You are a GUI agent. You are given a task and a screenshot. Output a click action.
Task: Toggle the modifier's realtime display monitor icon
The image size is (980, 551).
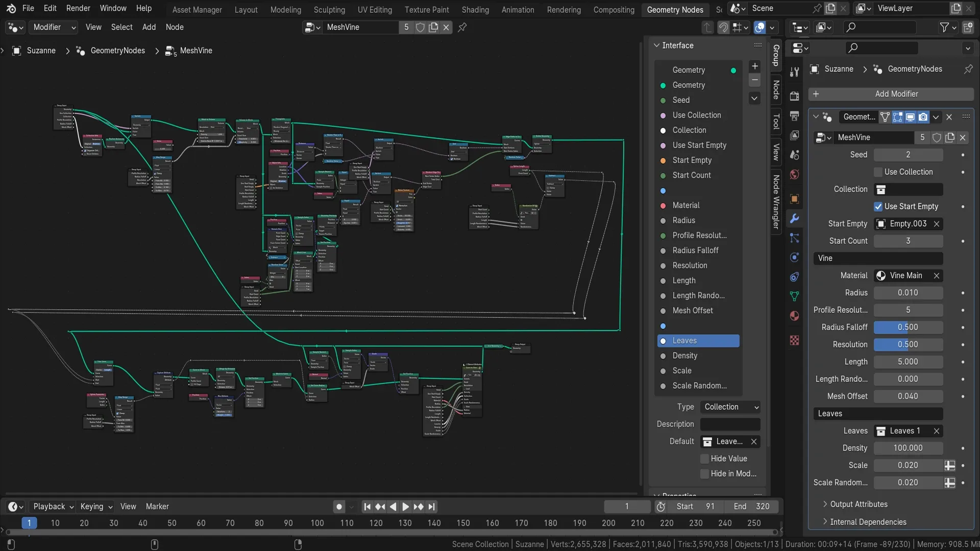pos(911,117)
